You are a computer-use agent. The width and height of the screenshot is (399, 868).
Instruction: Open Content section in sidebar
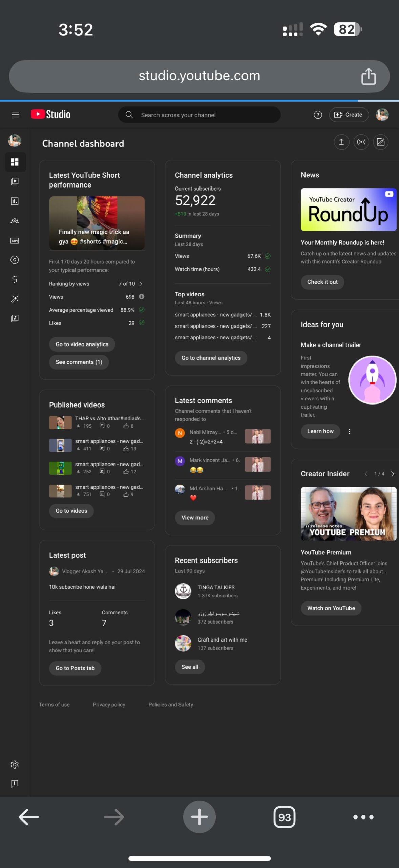(15, 181)
